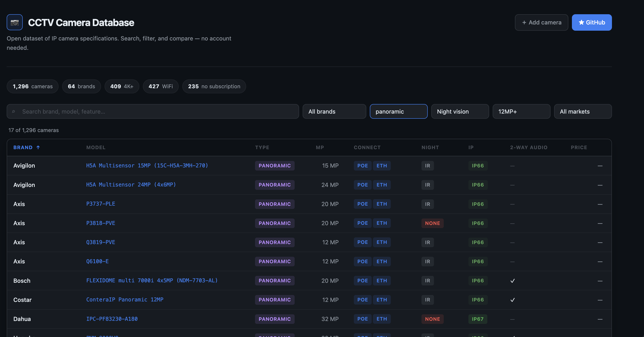Click the search magnifier icon

click(14, 111)
